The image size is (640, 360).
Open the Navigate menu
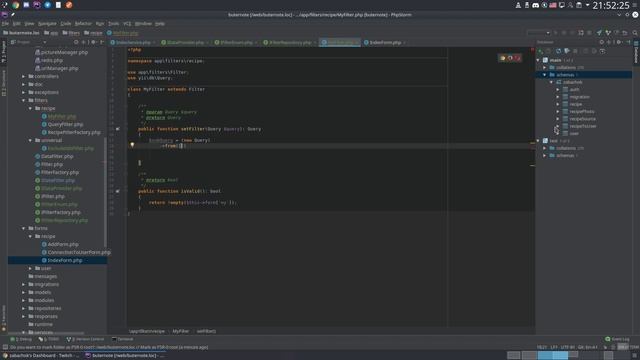(47, 24)
